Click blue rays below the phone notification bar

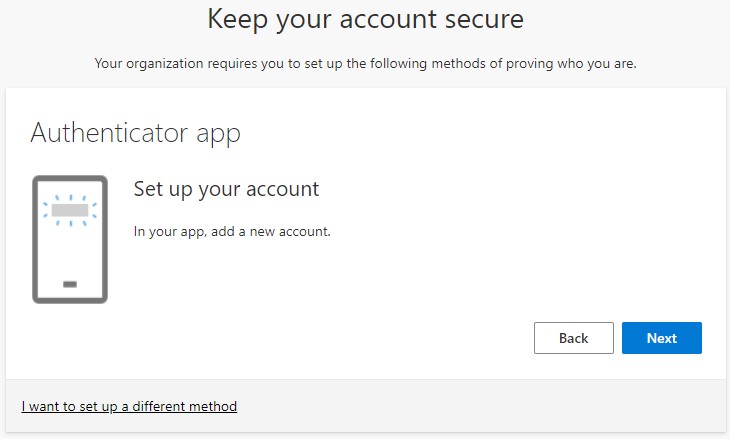[x=70, y=224]
